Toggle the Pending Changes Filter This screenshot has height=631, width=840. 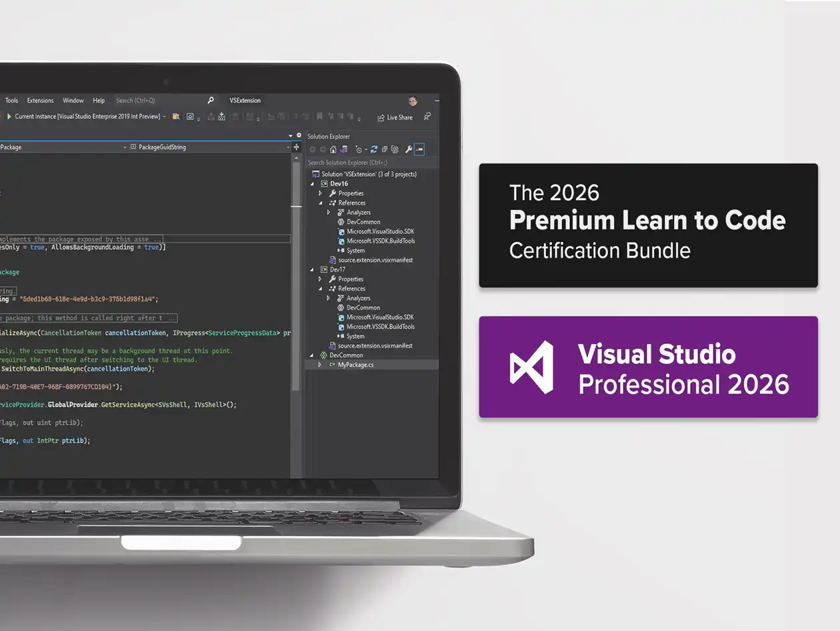(x=359, y=149)
